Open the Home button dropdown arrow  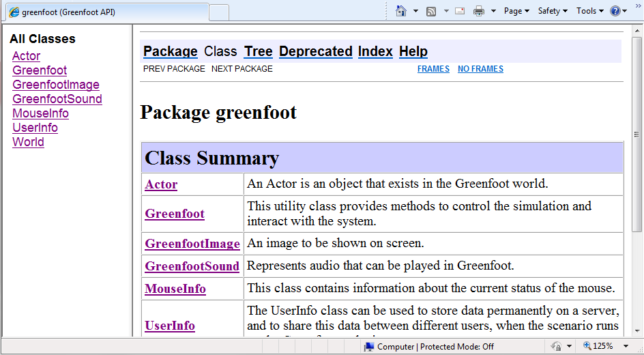pyautogui.click(x=415, y=11)
